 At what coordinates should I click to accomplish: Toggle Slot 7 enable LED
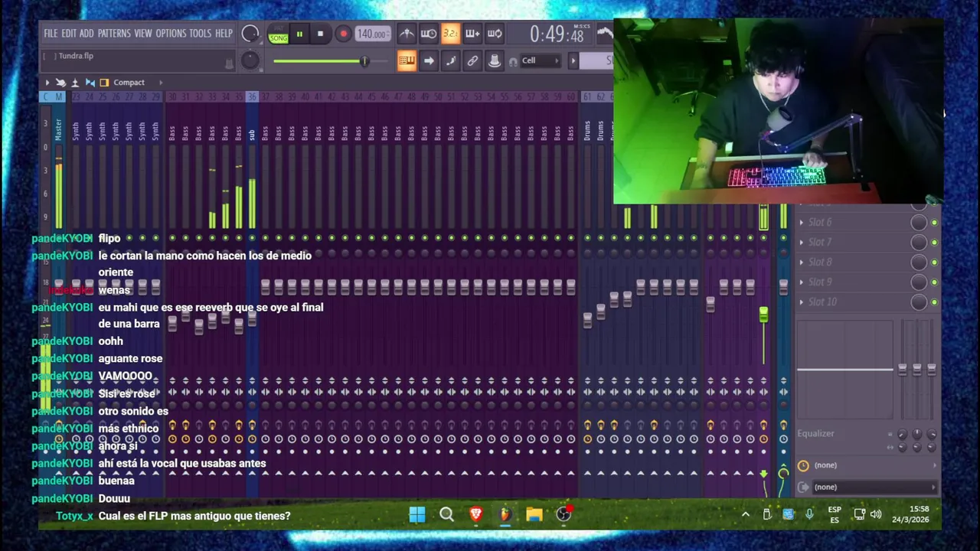(934, 243)
